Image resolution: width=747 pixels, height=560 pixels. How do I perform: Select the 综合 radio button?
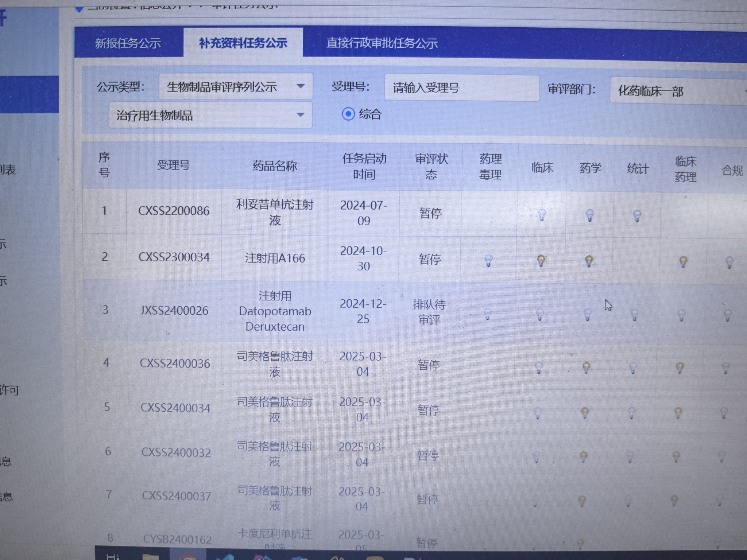click(348, 114)
